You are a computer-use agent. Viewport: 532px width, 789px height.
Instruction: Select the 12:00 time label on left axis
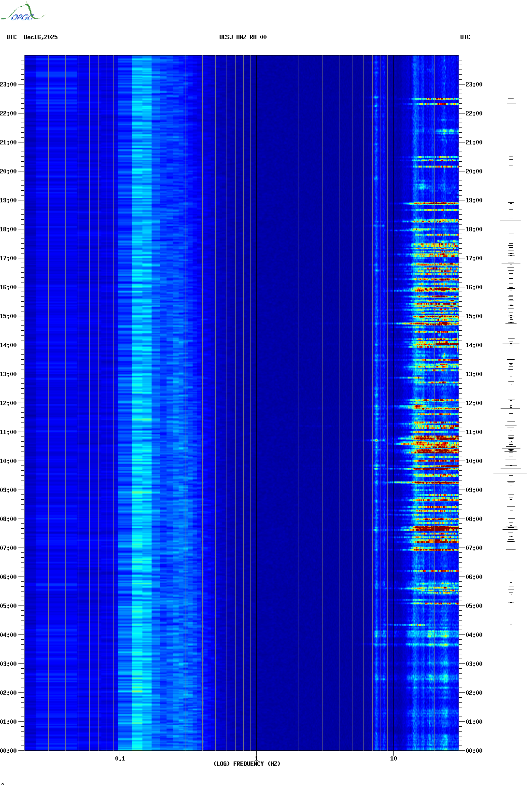tap(8, 403)
